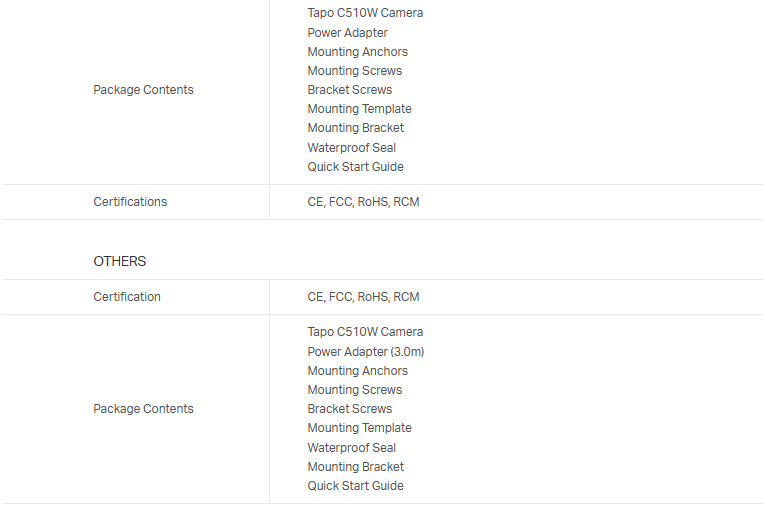Click 'Tapo C510W Camera' under the OTHERS section
Image resolution: width=763 pixels, height=517 pixels.
point(365,332)
